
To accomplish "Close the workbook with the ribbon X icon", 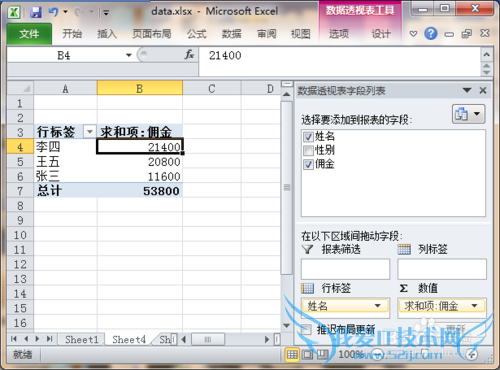I will pos(485,33).
